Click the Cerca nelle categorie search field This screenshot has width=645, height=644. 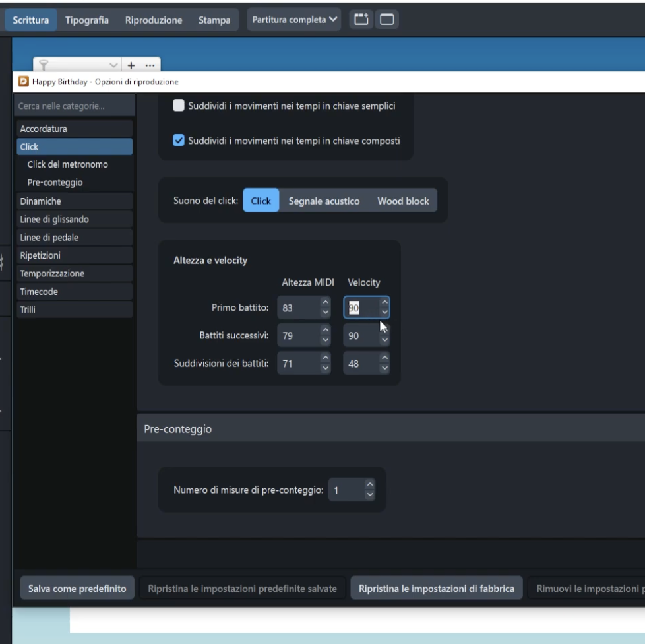(x=74, y=106)
